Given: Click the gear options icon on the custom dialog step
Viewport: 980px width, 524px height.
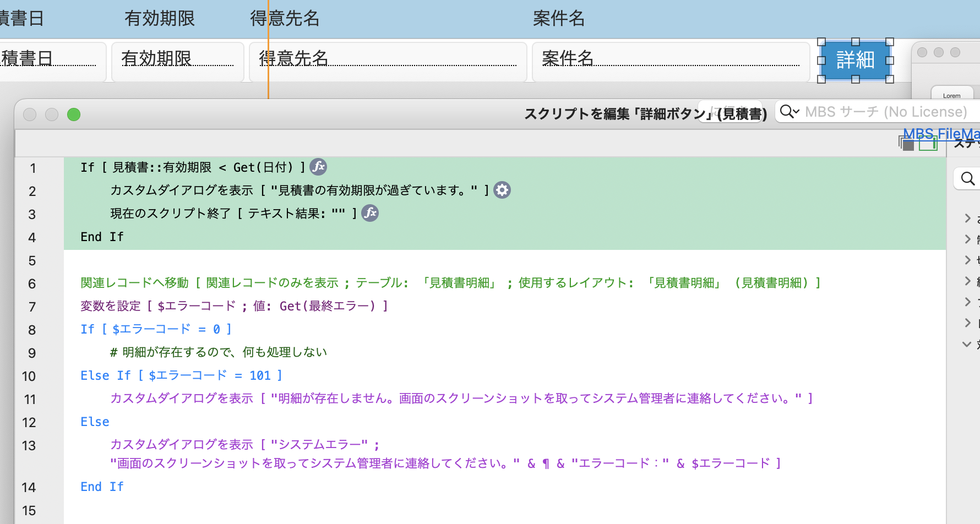Looking at the screenshot, I should tap(502, 189).
